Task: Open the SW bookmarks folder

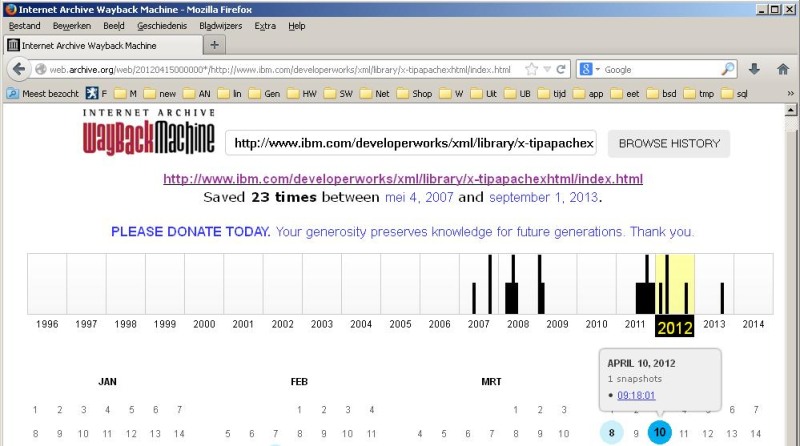Action: [x=339, y=93]
